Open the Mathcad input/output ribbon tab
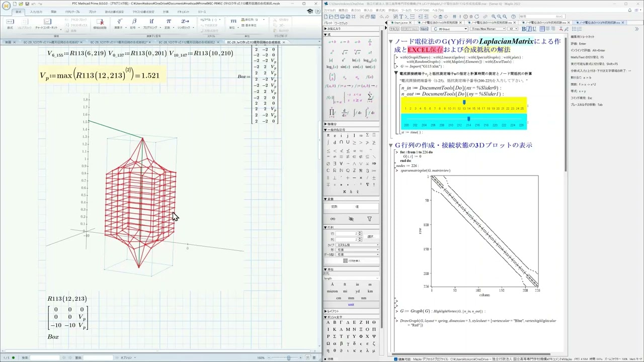This screenshot has width=644, height=362. click(x=36, y=12)
